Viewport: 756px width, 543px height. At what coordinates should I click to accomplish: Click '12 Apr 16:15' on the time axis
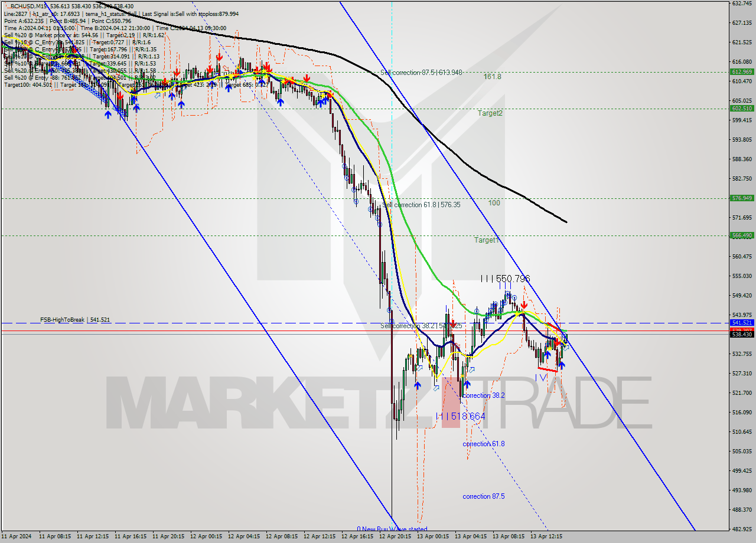click(x=357, y=537)
